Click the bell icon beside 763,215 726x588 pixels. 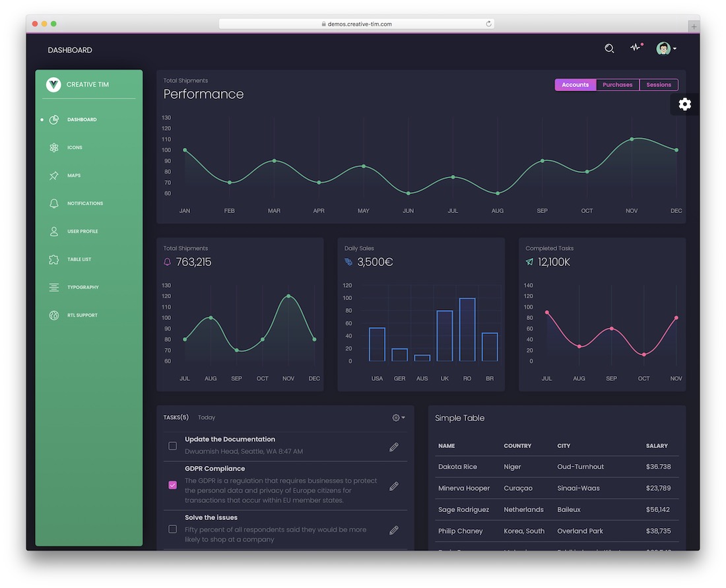pos(167,262)
